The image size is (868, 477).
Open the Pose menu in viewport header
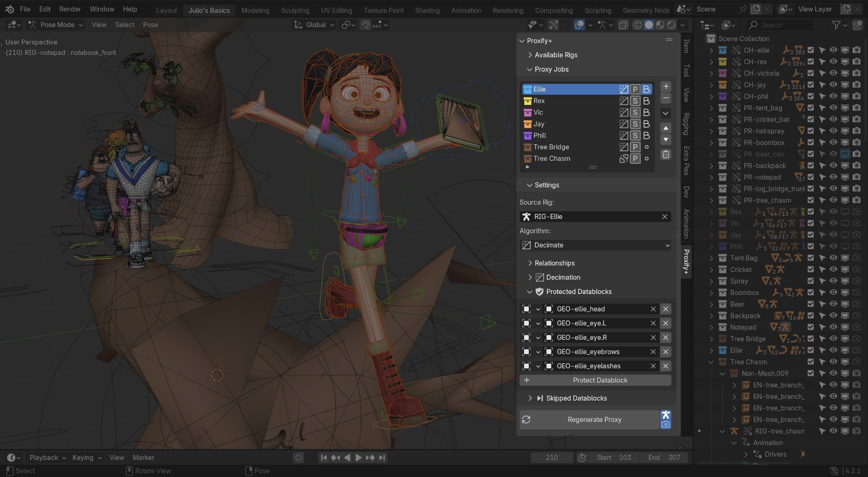pos(150,25)
